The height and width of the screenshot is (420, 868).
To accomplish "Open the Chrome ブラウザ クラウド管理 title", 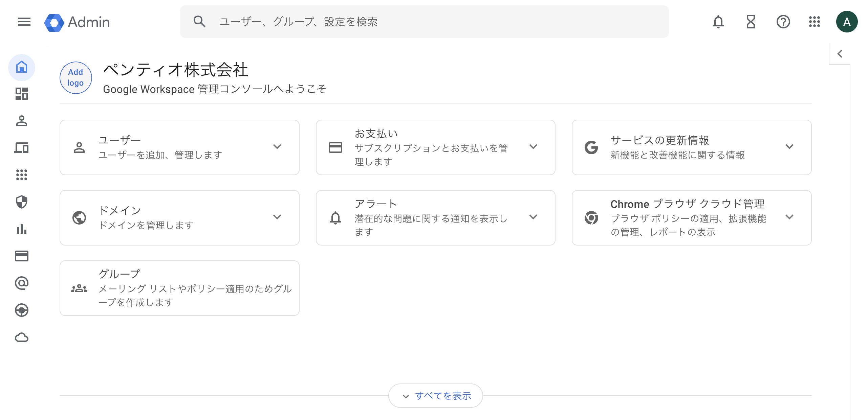I will click(688, 204).
